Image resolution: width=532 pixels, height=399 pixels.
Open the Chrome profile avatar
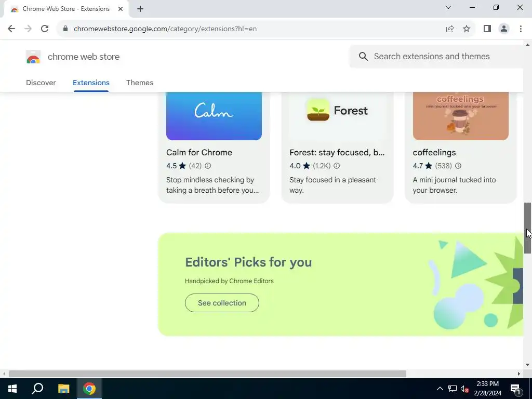pos(504,29)
